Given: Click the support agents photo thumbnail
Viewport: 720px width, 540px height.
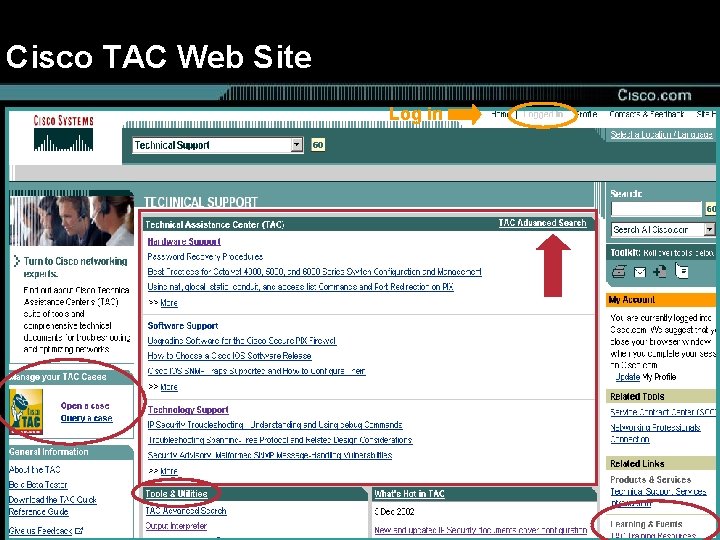Looking at the screenshot, I should (x=72, y=221).
